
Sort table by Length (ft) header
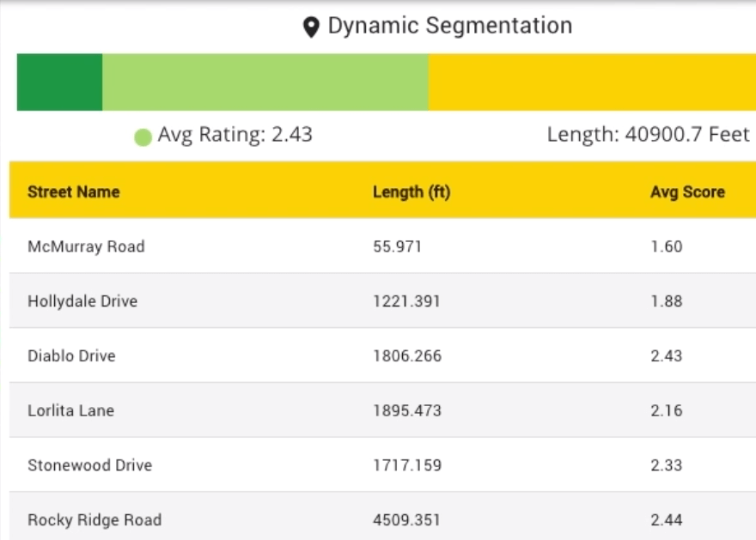click(x=412, y=191)
